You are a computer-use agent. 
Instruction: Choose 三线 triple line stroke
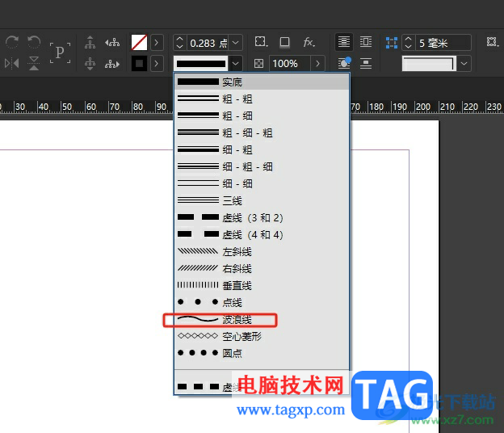point(262,200)
